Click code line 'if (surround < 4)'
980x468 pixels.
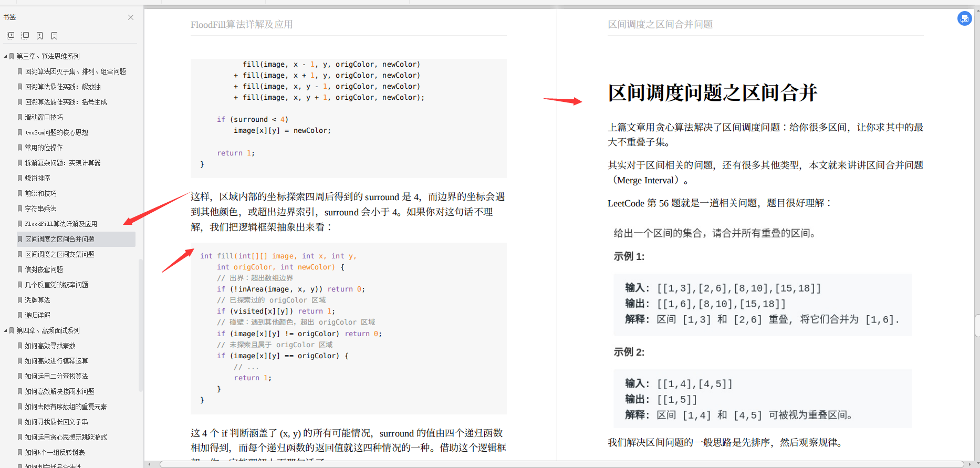tap(253, 120)
